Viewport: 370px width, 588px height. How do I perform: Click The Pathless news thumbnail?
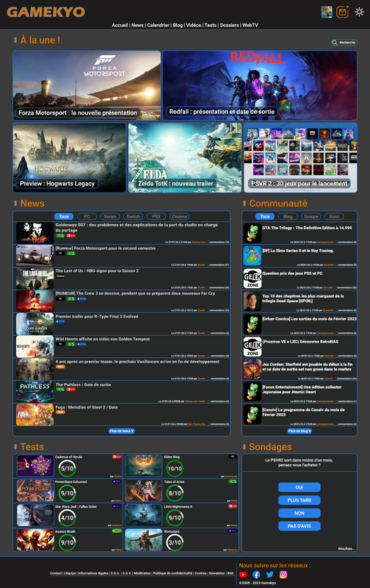[x=35, y=392]
